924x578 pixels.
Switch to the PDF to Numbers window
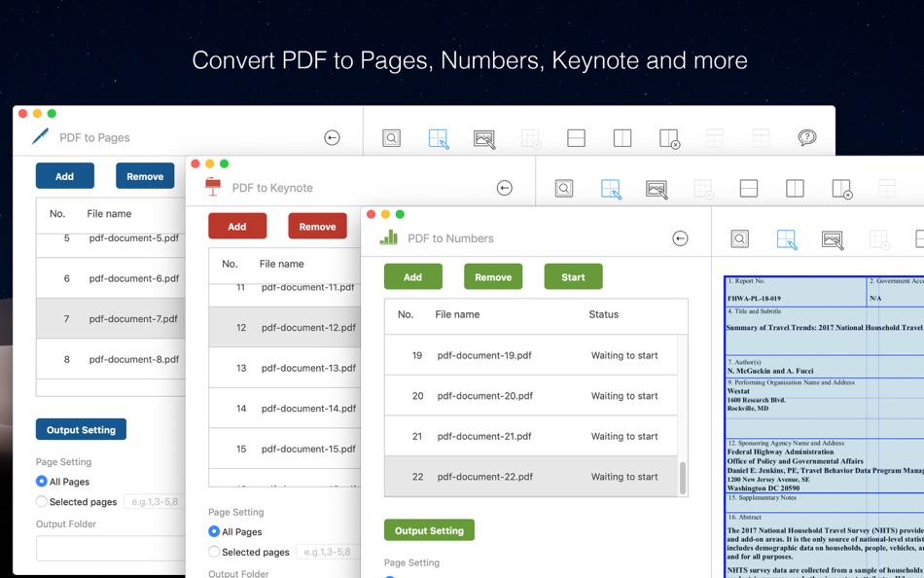pos(451,237)
